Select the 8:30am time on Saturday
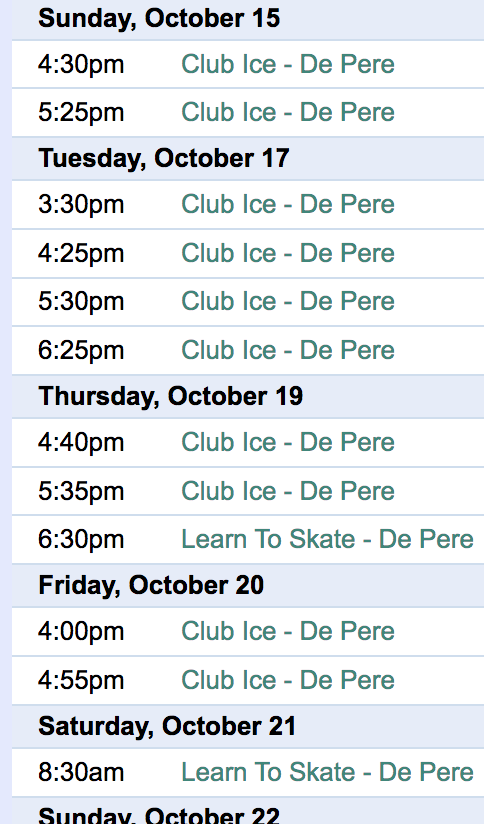Screen dimensions: 484x824 [81, 773]
